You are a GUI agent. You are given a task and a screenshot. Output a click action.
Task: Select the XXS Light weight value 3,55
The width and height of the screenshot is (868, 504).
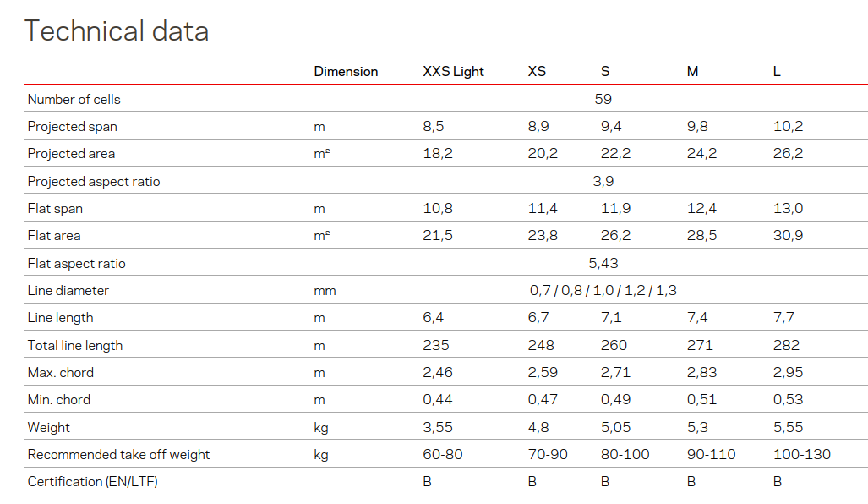coord(438,428)
